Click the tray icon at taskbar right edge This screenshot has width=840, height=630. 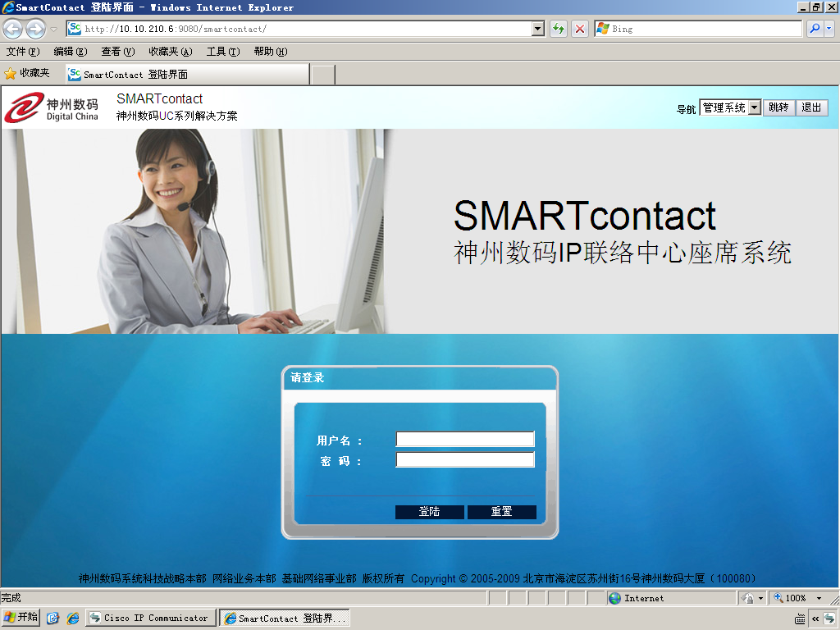830,619
